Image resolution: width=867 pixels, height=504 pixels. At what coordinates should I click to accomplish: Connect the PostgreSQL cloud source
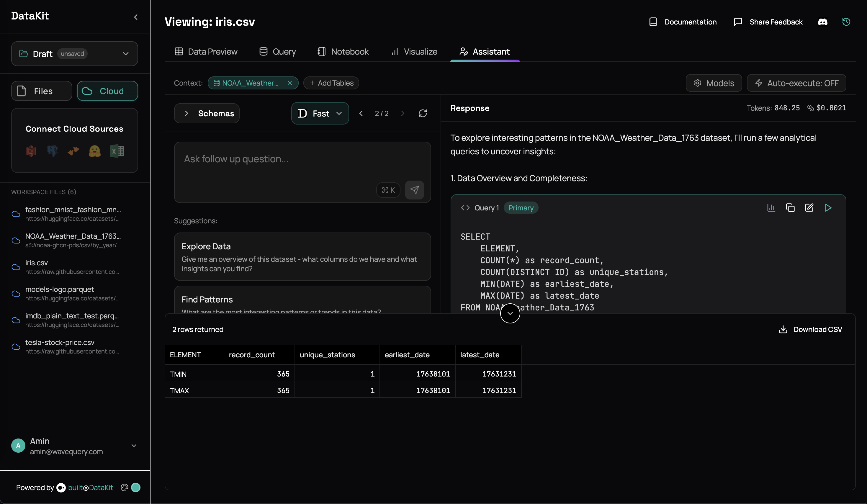[x=52, y=151]
